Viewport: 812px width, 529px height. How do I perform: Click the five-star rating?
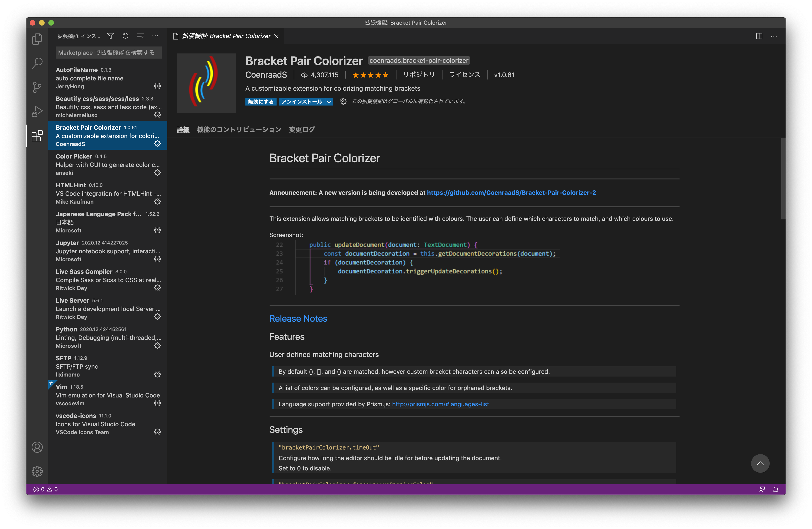pos(370,75)
